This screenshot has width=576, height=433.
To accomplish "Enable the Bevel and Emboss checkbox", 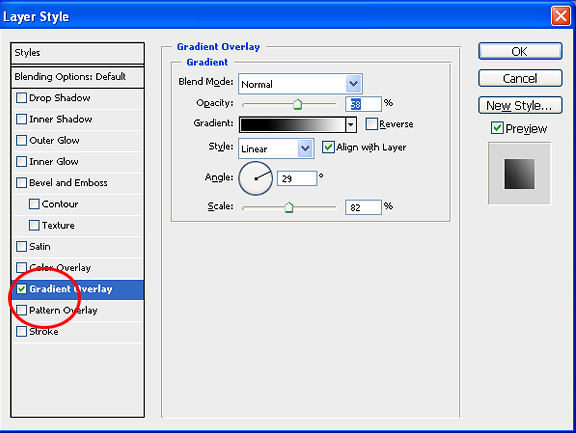I will coord(21,183).
